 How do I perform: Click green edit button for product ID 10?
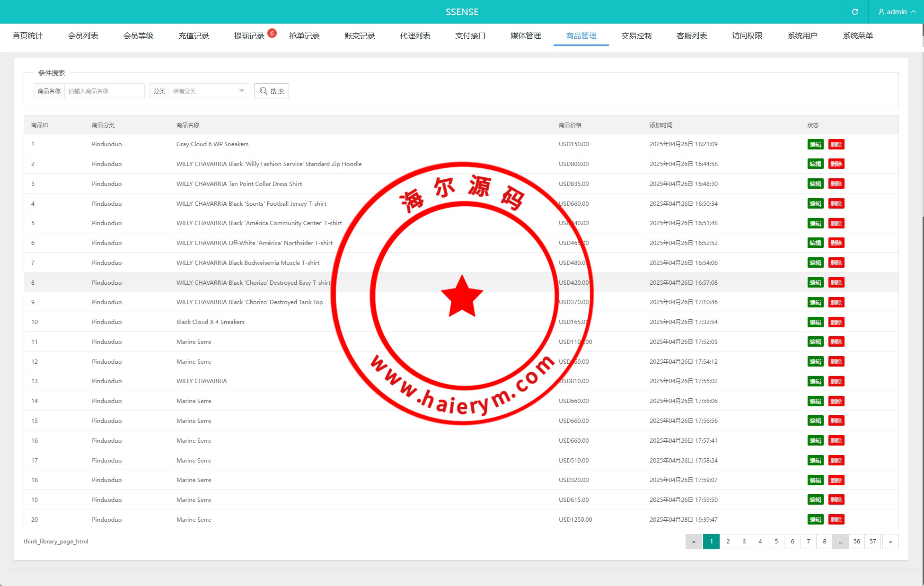[815, 322]
